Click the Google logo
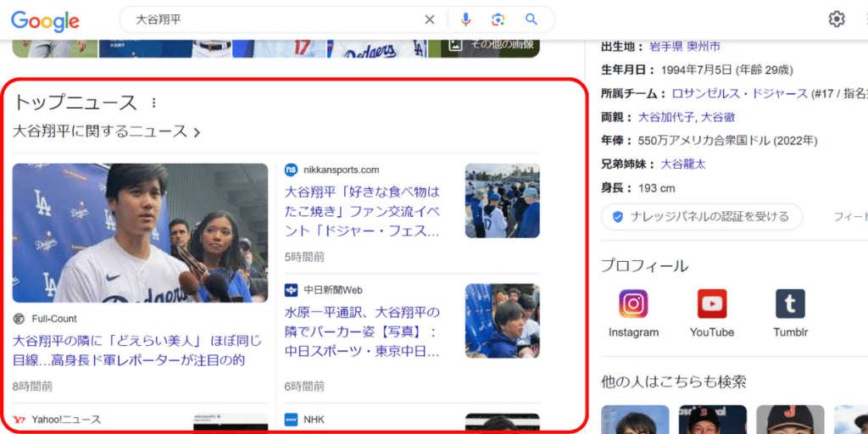Viewport: 868px width, 434px height. [46, 20]
